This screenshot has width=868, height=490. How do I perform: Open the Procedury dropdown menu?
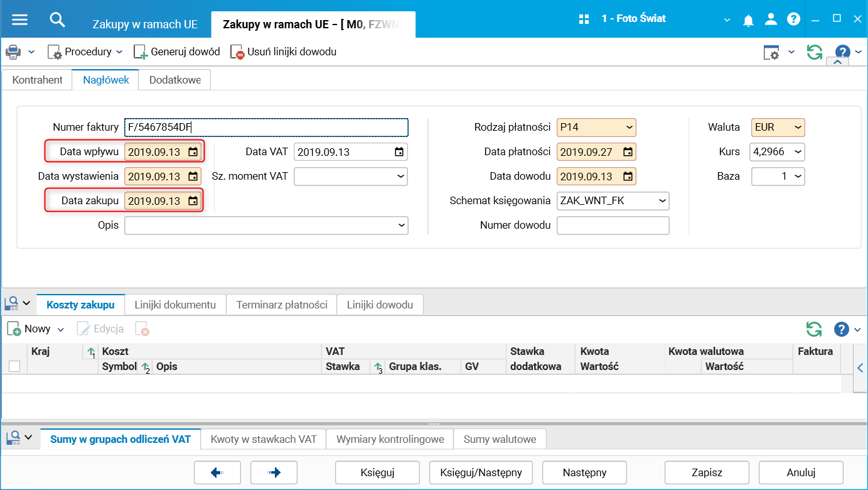coord(85,52)
